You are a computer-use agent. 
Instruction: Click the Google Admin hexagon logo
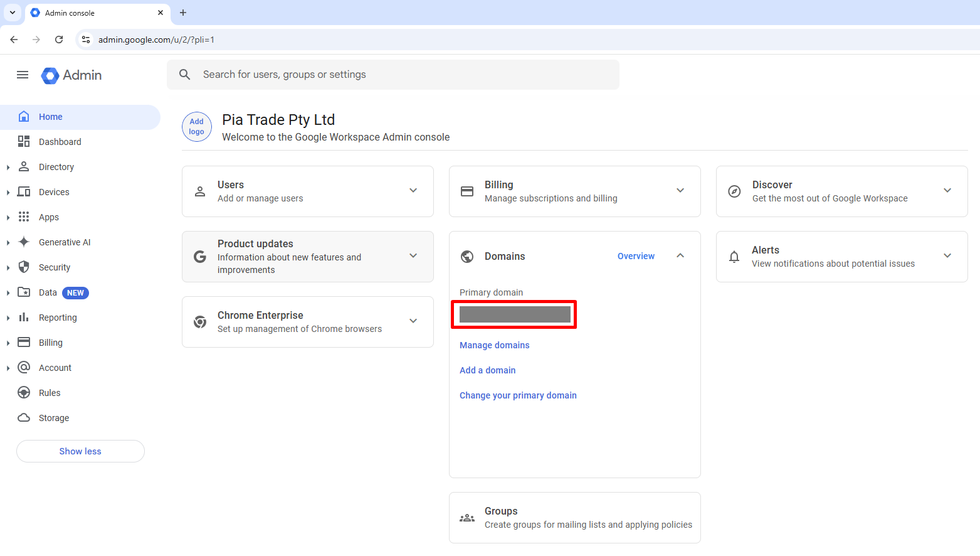pyautogui.click(x=50, y=75)
